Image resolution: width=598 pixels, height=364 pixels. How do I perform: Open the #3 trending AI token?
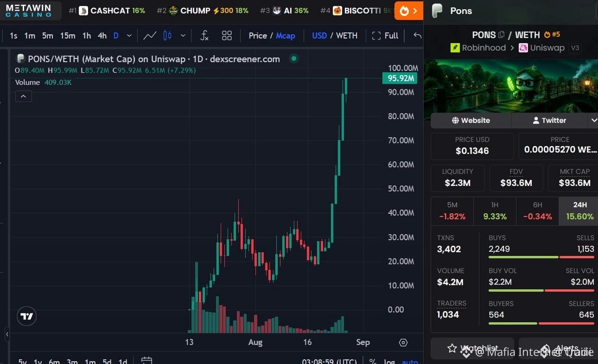pos(284,11)
